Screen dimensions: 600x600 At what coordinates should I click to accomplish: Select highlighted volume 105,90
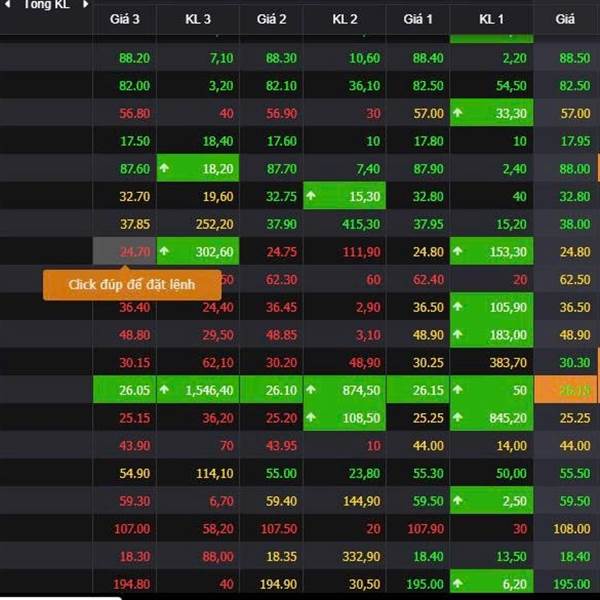[x=491, y=307]
